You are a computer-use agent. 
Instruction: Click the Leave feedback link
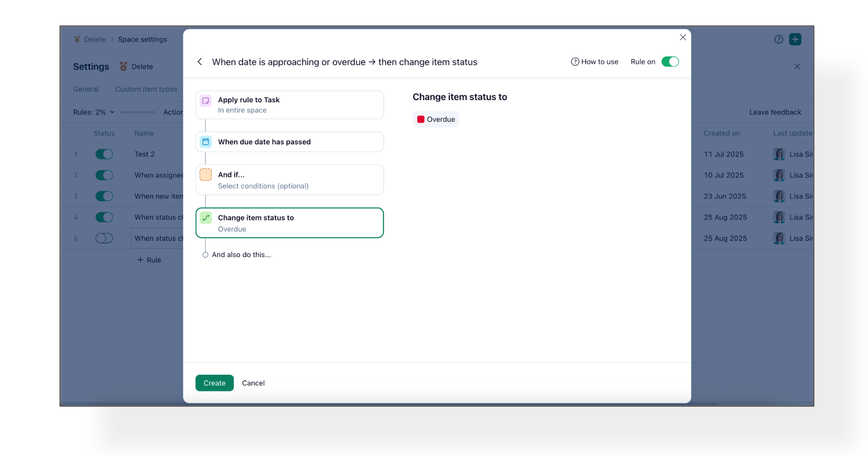pyautogui.click(x=775, y=112)
